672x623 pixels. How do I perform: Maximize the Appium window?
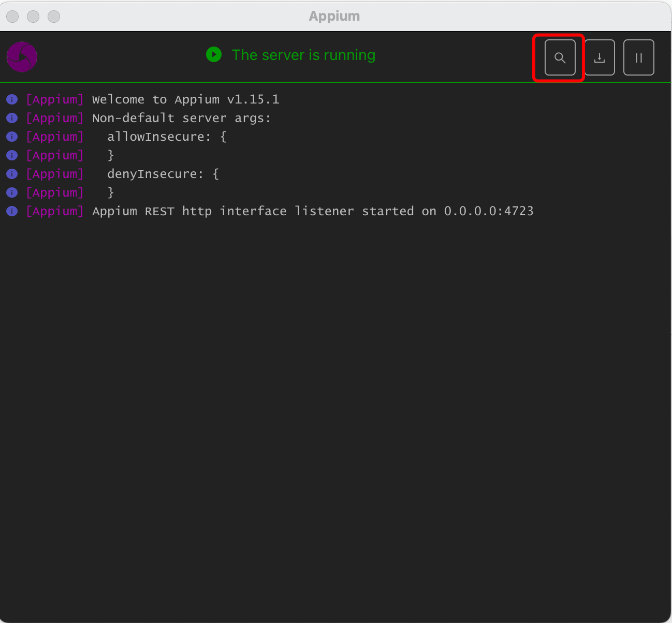(x=54, y=17)
